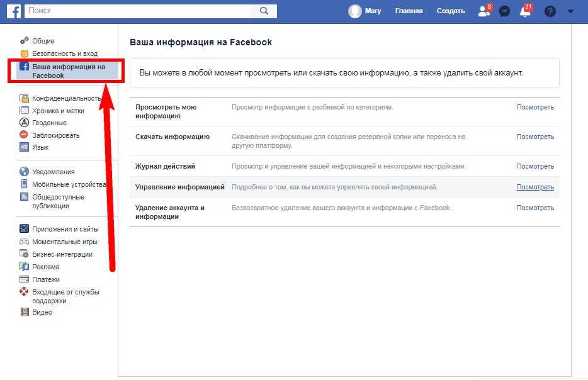Click the Входящие от службы поддержки lifebuoy icon
The width and height of the screenshot is (588, 380).
tap(24, 291)
